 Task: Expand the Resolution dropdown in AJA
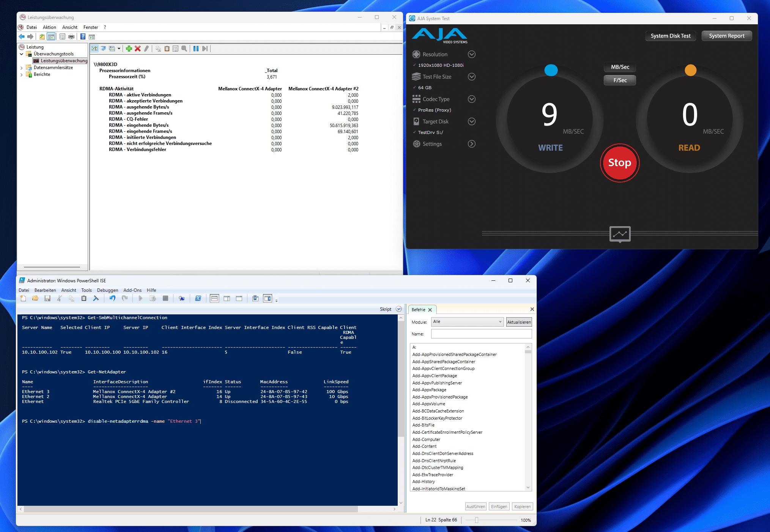click(x=472, y=54)
